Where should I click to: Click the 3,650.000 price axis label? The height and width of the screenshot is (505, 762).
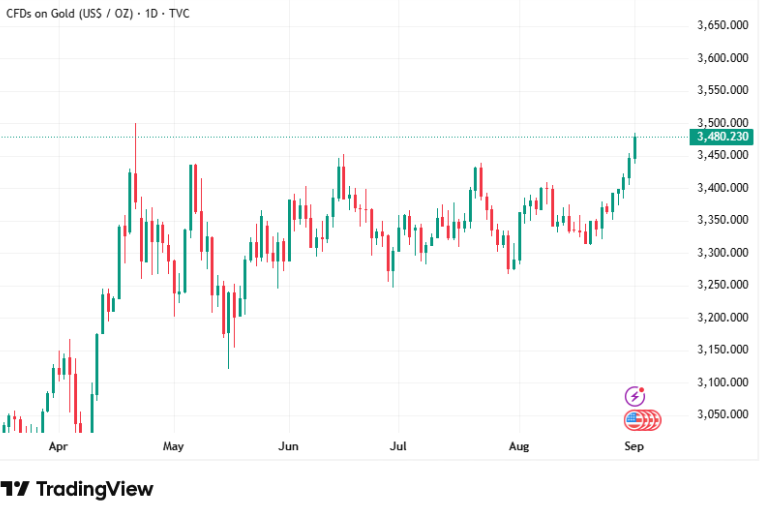[x=722, y=25]
